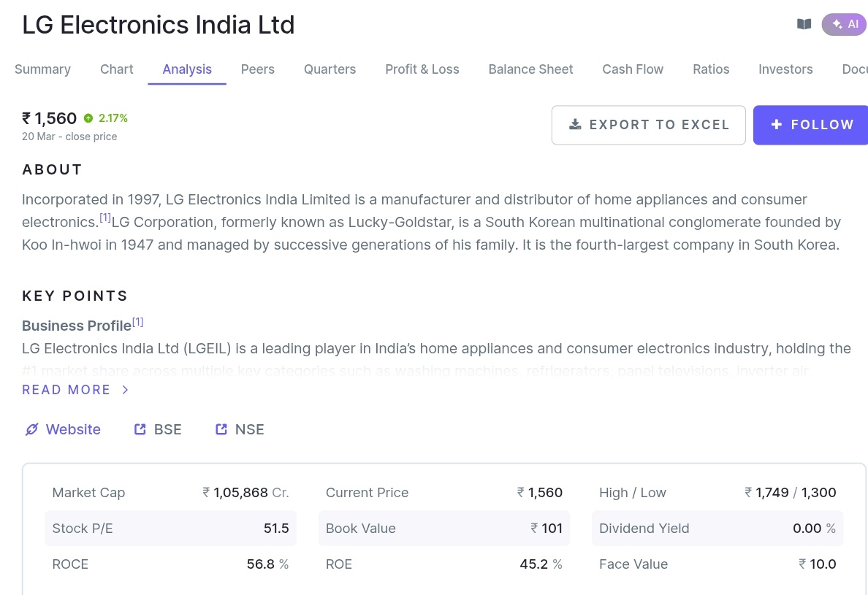Click the Website link icon

pos(32,429)
